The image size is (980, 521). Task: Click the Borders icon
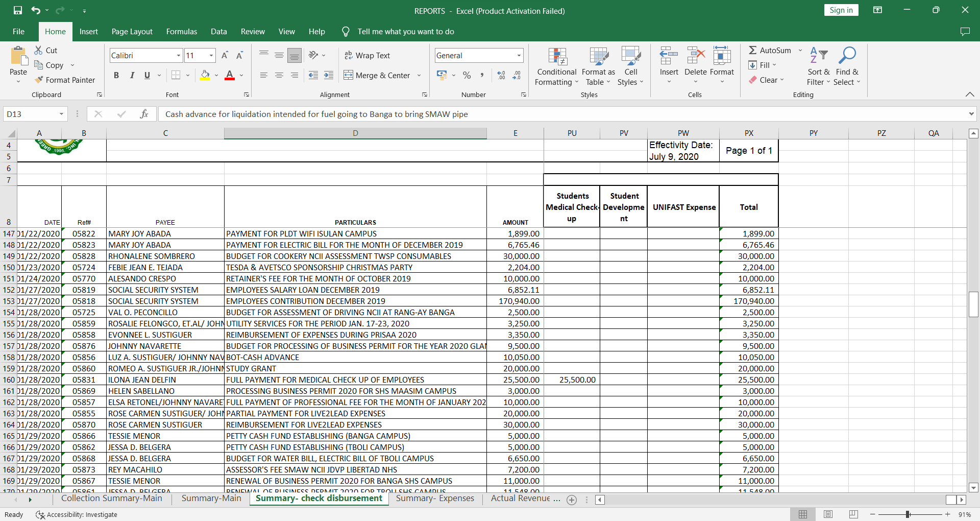click(176, 75)
